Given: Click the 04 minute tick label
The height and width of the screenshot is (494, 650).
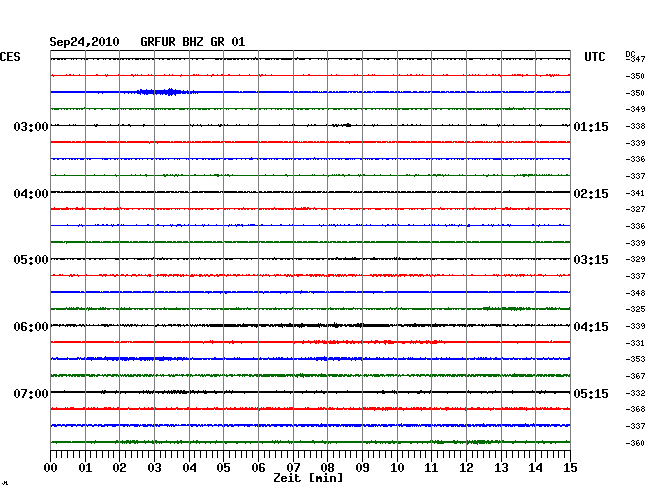Looking at the screenshot, I should coord(189,468).
